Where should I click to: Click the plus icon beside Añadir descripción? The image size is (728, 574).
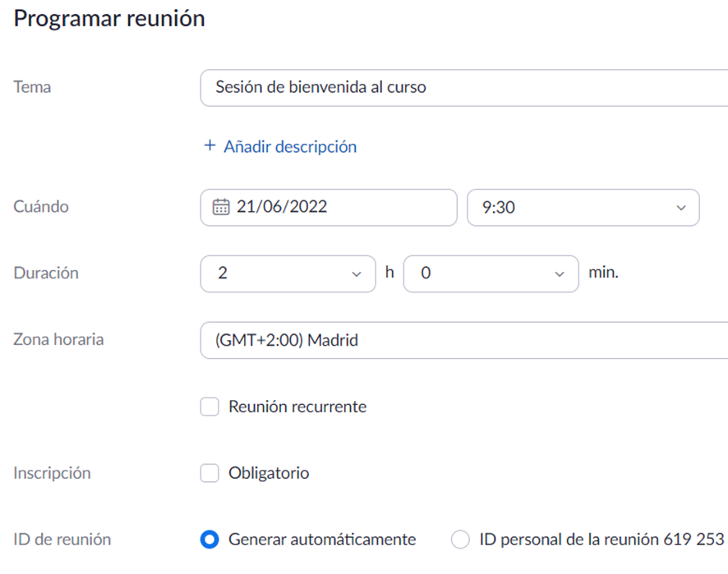[210, 145]
